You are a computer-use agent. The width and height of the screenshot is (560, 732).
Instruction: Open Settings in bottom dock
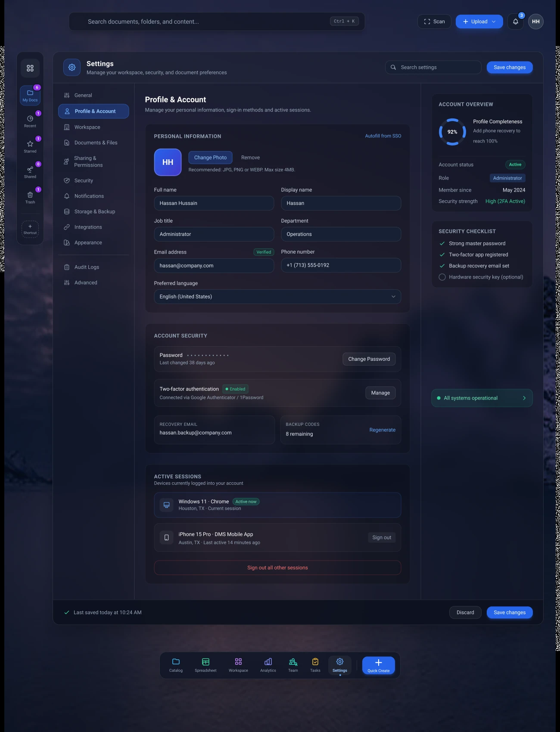point(340,665)
